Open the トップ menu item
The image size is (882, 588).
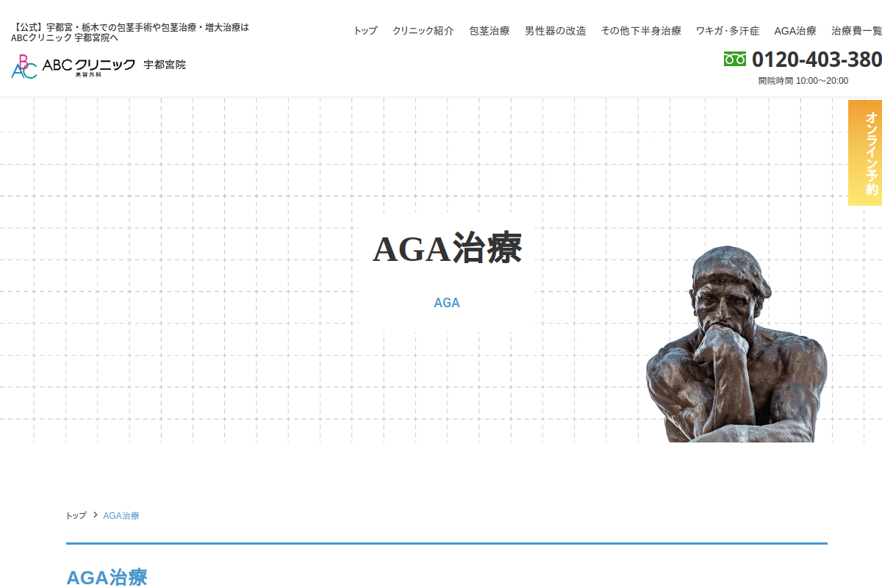click(x=365, y=31)
